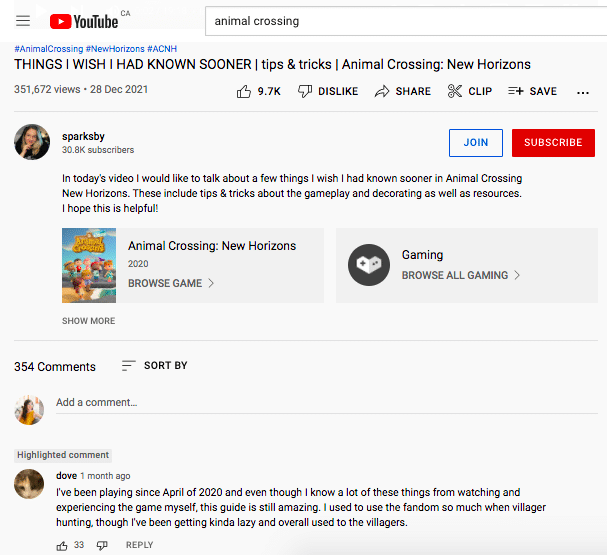Viewport: 607px width, 555px height.
Task: Click BROWSE GAME link
Action: (x=171, y=283)
